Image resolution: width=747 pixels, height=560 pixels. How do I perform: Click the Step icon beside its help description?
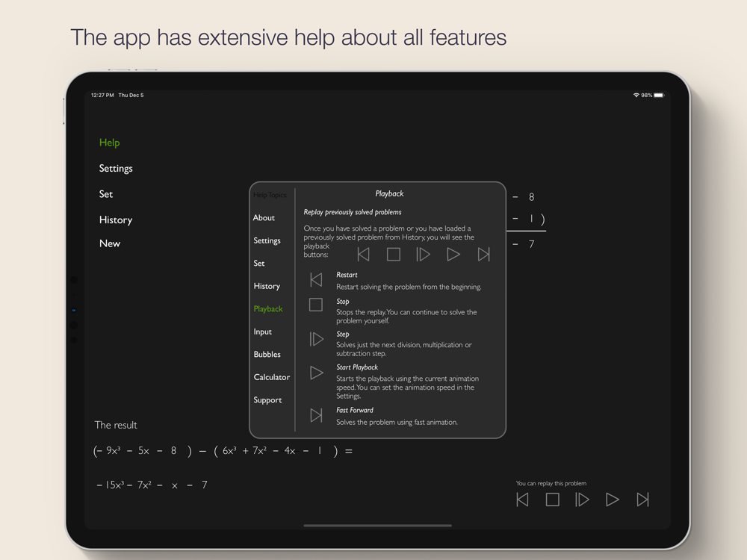click(x=316, y=339)
